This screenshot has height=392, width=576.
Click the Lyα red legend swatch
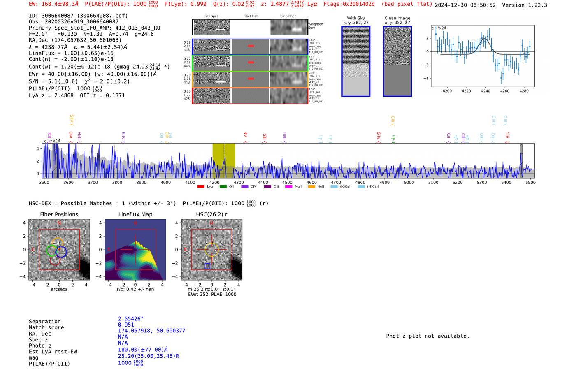(x=201, y=186)
